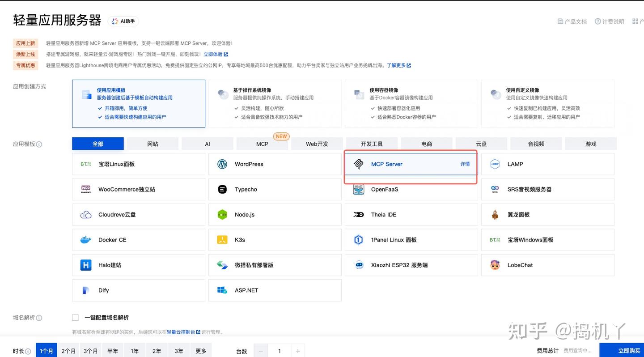Select the 使用应用模板 creation method

pos(139,104)
